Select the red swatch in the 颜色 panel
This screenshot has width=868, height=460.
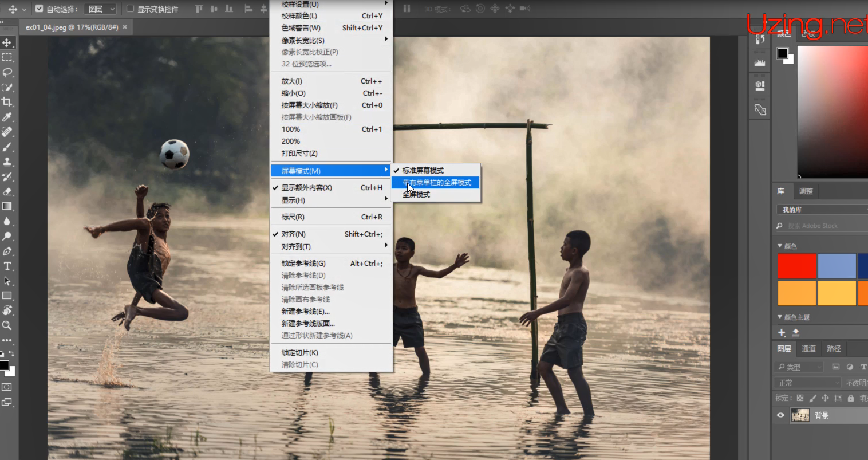tap(796, 266)
